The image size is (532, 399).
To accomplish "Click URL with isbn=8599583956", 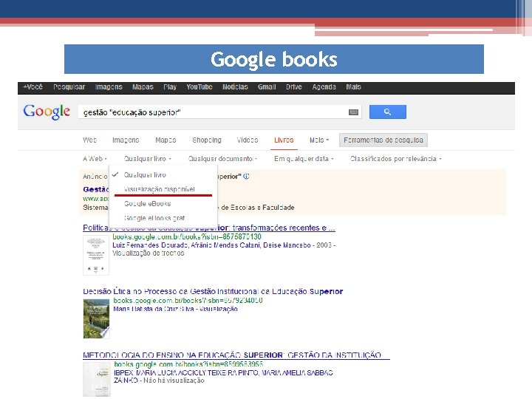I will point(188,364).
